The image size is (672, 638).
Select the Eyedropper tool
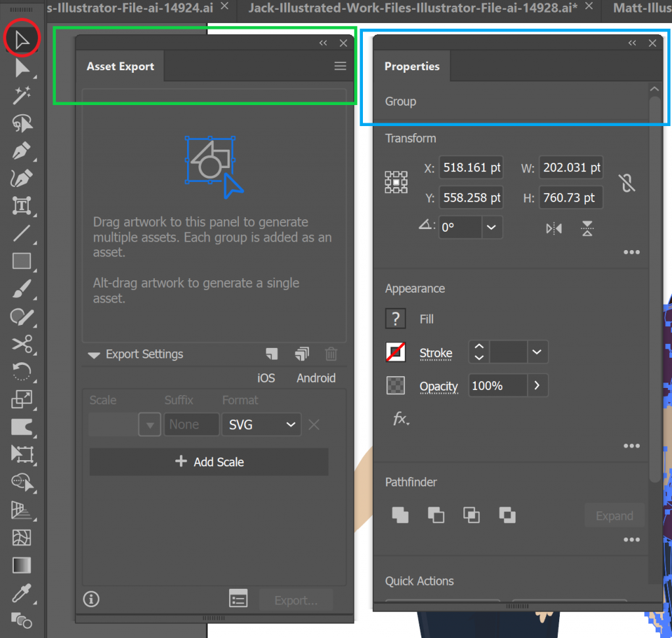tap(22, 592)
